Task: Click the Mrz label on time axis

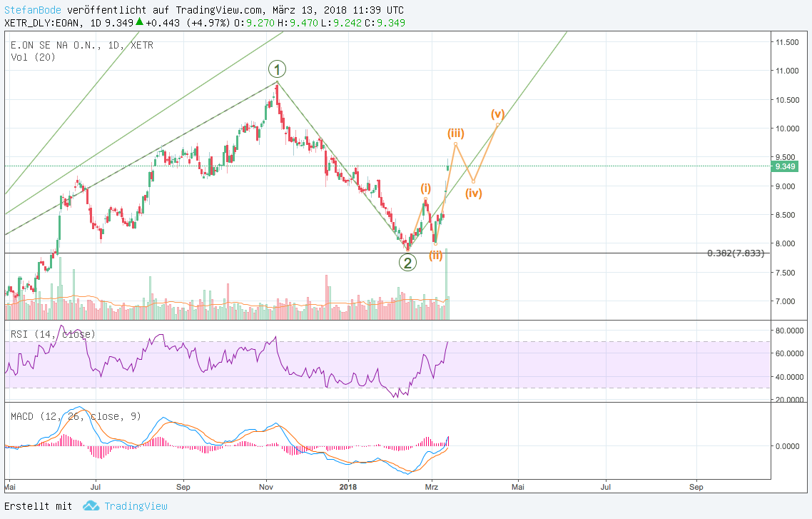Action: tap(432, 487)
